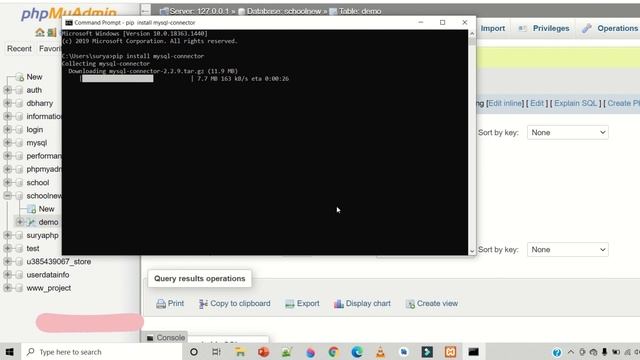The height and width of the screenshot is (360, 640).
Task: Select the userdatainfo database
Action: pos(48,275)
